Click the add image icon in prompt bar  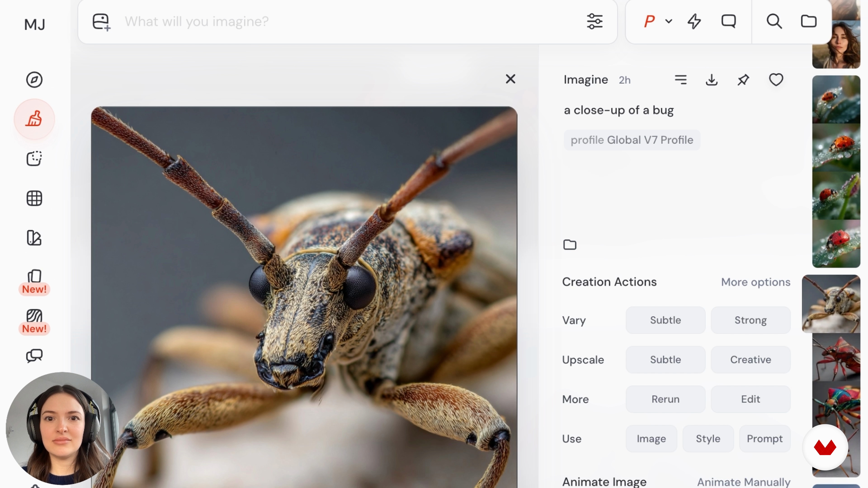pyautogui.click(x=101, y=22)
